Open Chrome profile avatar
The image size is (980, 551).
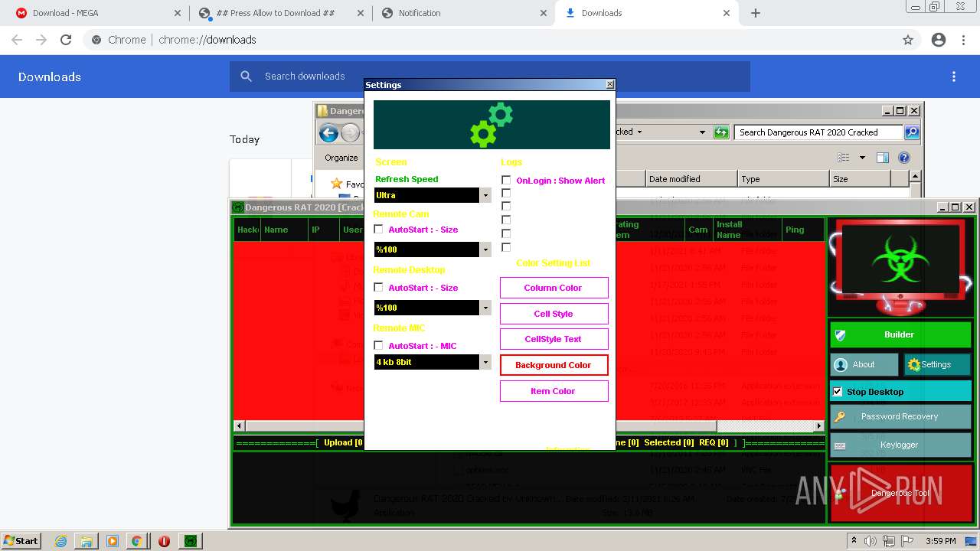tap(939, 40)
